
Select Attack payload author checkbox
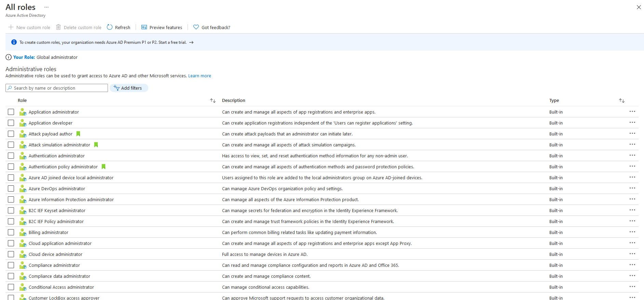(x=11, y=134)
